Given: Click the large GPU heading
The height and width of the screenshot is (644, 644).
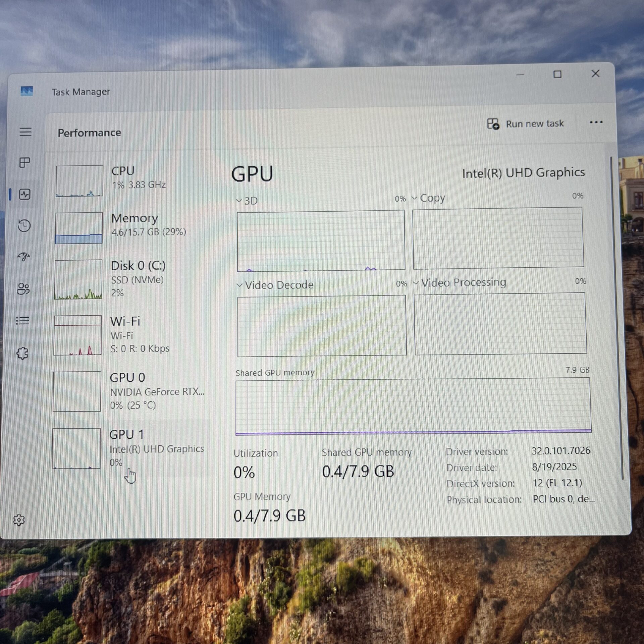Looking at the screenshot, I should click(252, 174).
